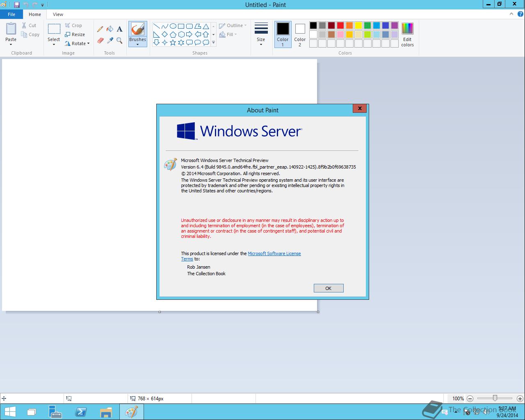The image size is (525, 420).
Task: Open the Resize tool
Action: pos(75,34)
